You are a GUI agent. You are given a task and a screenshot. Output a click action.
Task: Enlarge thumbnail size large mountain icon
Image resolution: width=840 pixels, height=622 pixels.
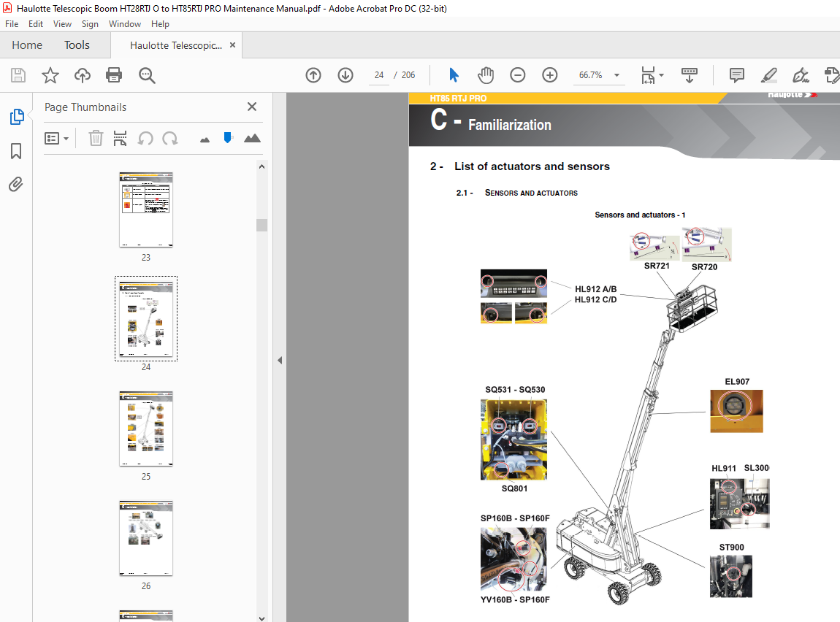coord(252,138)
